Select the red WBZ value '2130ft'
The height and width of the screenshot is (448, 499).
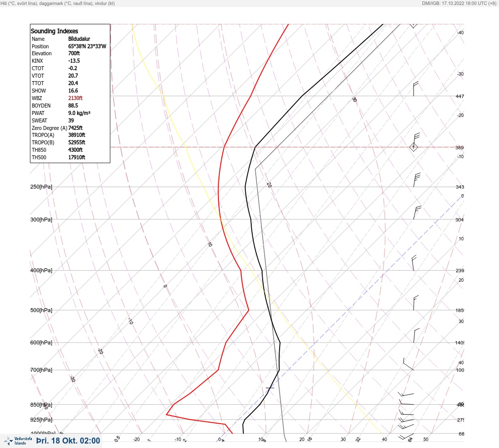click(76, 98)
